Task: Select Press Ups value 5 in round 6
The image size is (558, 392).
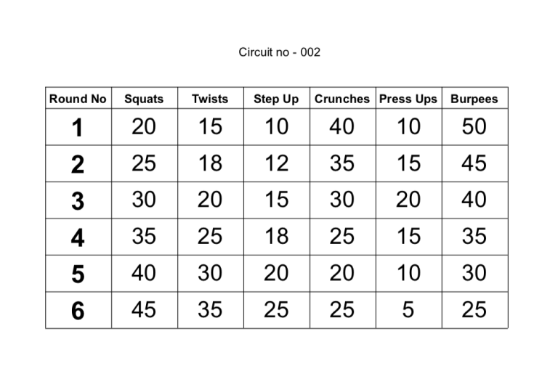Action: (x=408, y=309)
